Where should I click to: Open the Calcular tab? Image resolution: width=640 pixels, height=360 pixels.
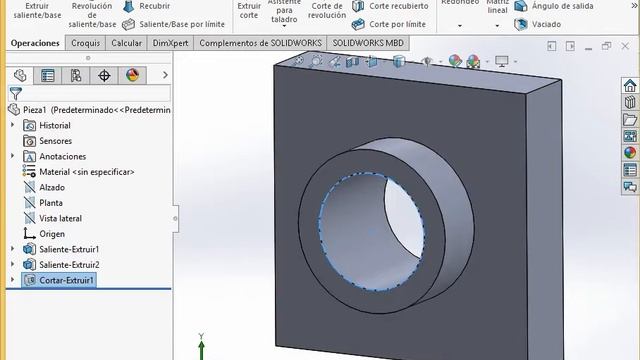126,43
